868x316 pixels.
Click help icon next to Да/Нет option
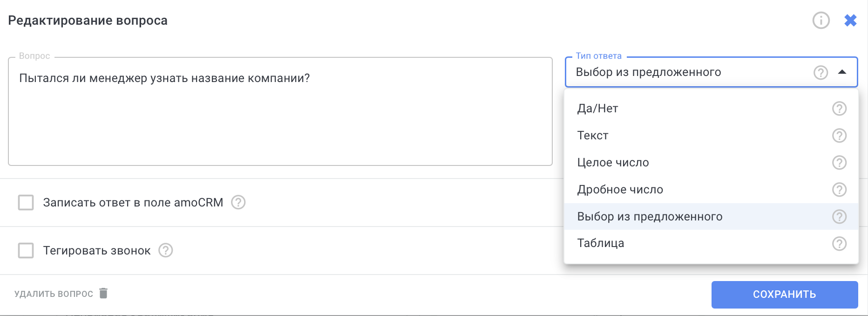[x=839, y=109]
